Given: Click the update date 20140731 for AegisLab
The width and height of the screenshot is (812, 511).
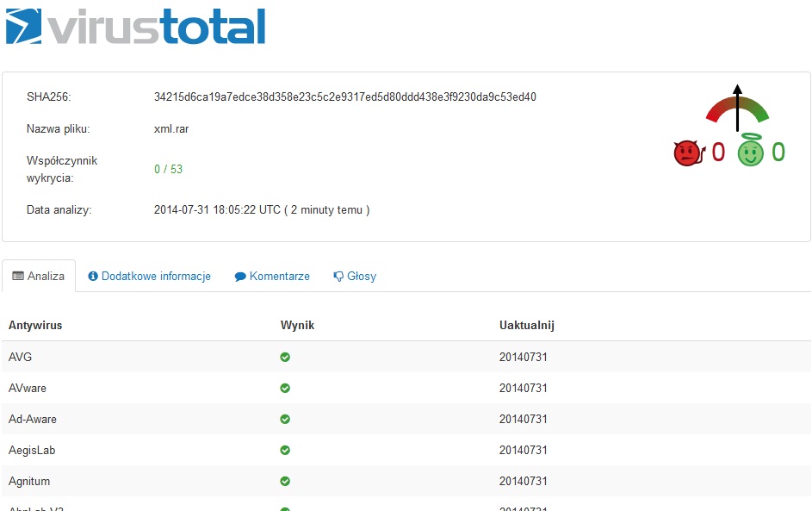Looking at the screenshot, I should tap(523, 451).
